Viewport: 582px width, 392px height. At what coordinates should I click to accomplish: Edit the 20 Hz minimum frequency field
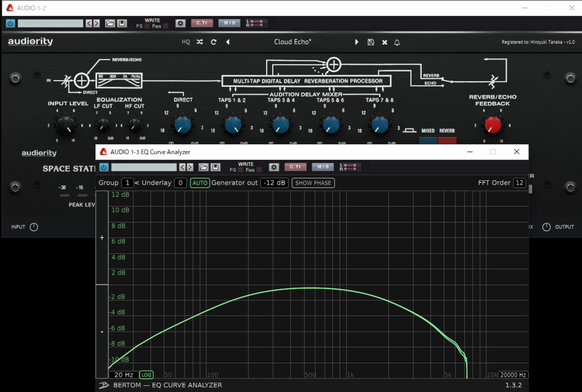123,374
